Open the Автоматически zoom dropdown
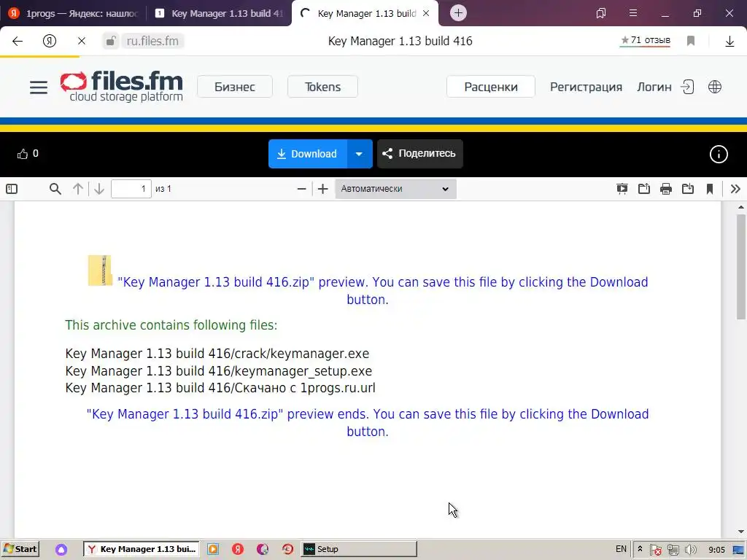Viewport: 747px width, 560px height. [x=395, y=189]
